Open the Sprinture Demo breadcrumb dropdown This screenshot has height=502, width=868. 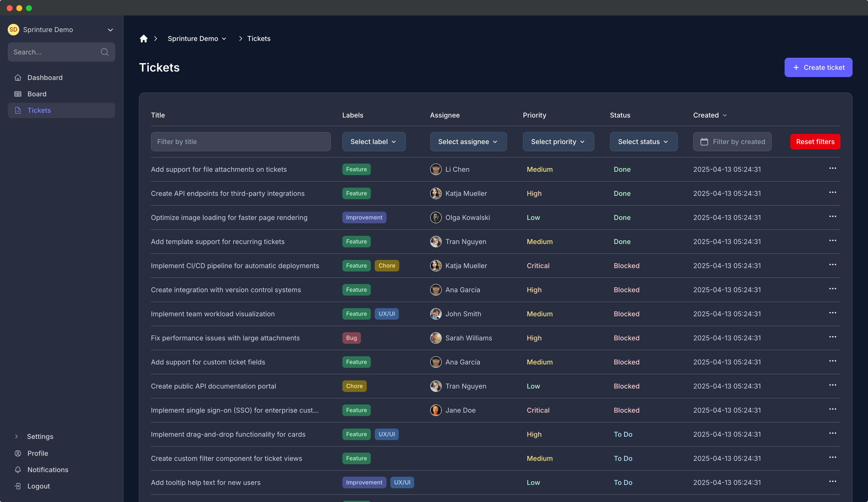pos(197,39)
